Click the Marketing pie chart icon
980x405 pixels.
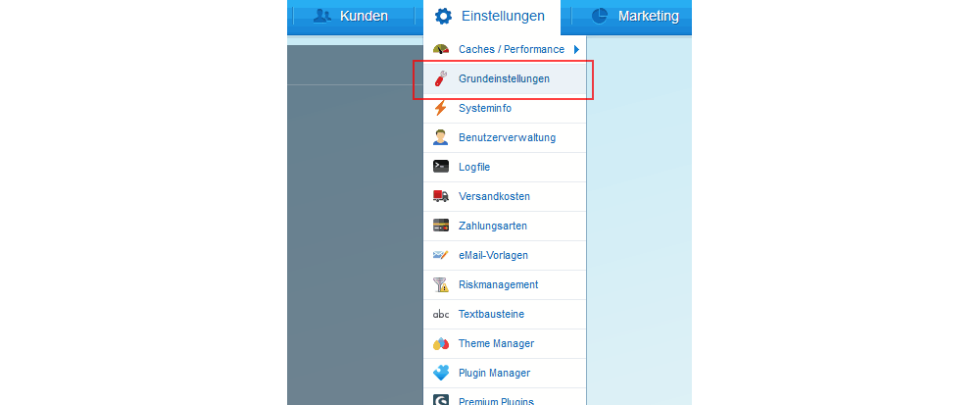tap(600, 17)
